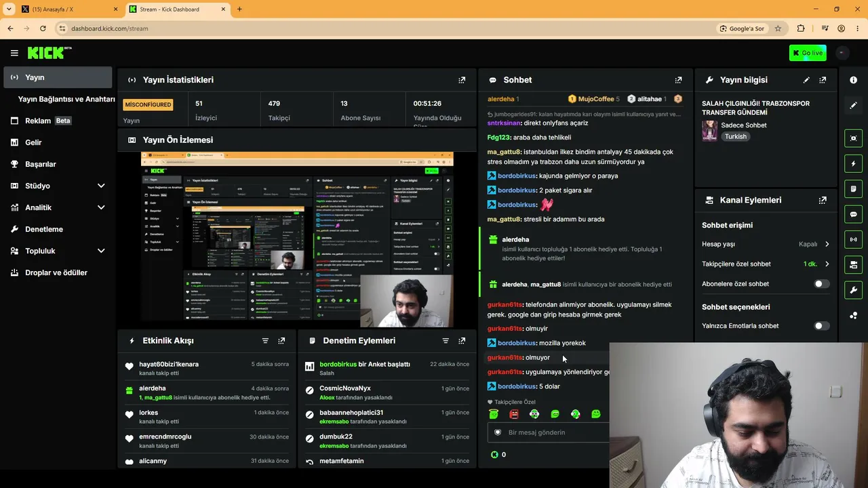This screenshot has width=868, height=488.
Task: Toggle Abonelere özel sohbet switch
Action: click(821, 284)
